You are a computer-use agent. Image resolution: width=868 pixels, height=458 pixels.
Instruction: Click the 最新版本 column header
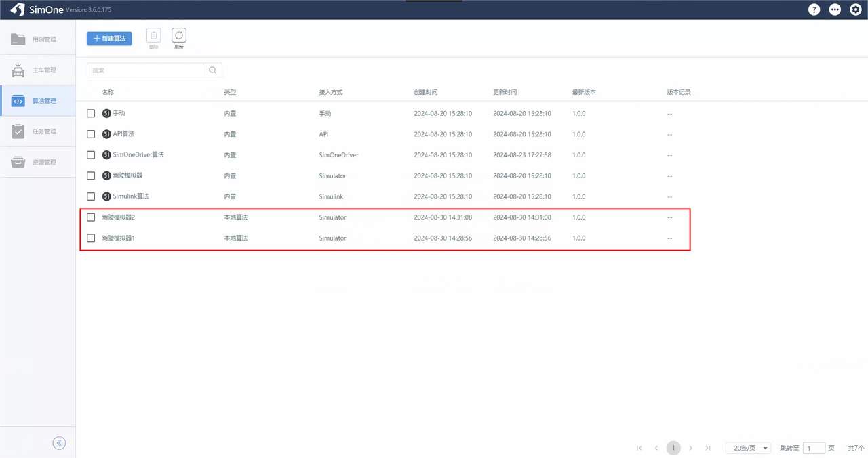(x=584, y=92)
